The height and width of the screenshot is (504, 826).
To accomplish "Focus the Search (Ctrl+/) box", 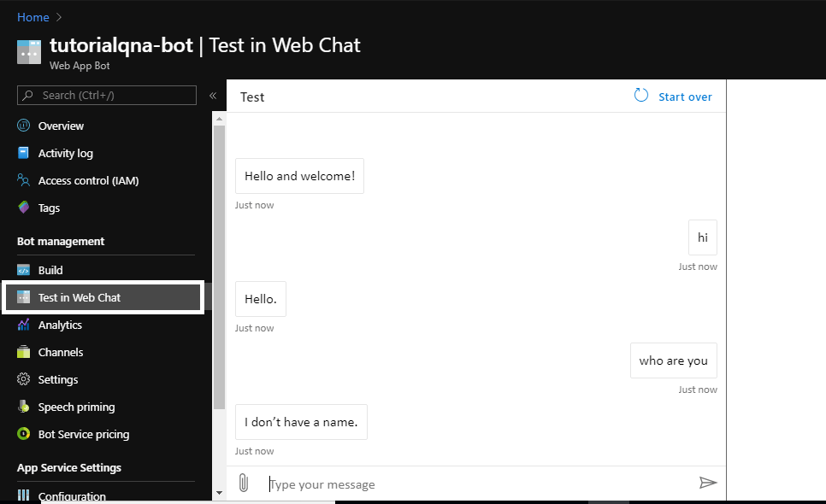I will (106, 95).
